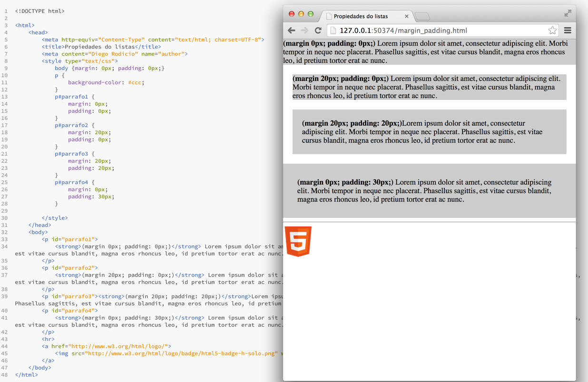Click the browser back arrow
The width and height of the screenshot is (588, 382).
pyautogui.click(x=292, y=30)
